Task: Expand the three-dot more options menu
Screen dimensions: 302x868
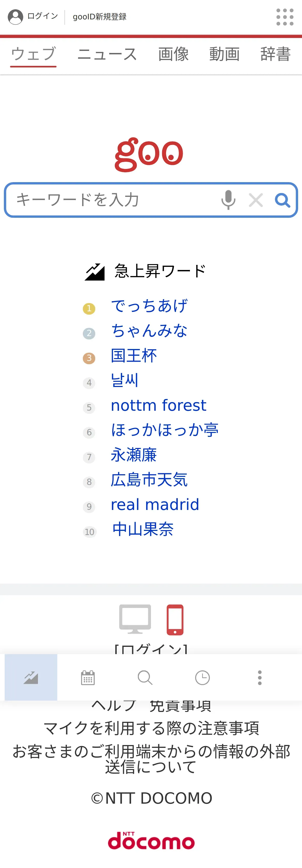Action: 260,678
